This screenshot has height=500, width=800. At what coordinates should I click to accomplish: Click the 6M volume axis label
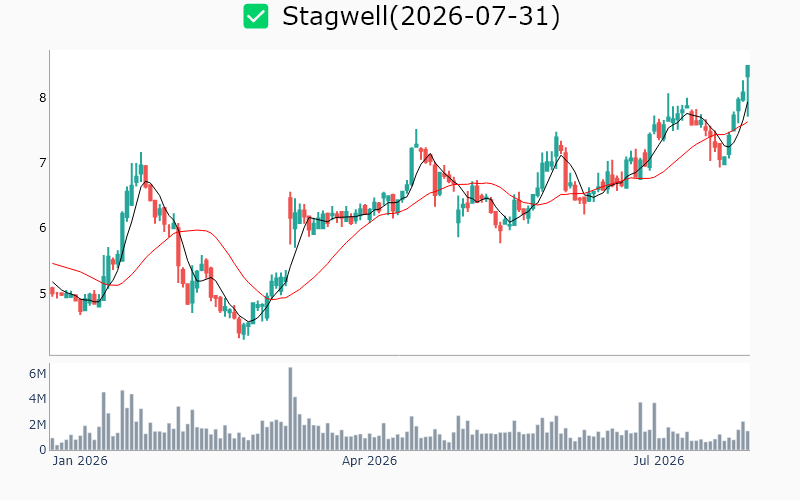pyautogui.click(x=37, y=374)
